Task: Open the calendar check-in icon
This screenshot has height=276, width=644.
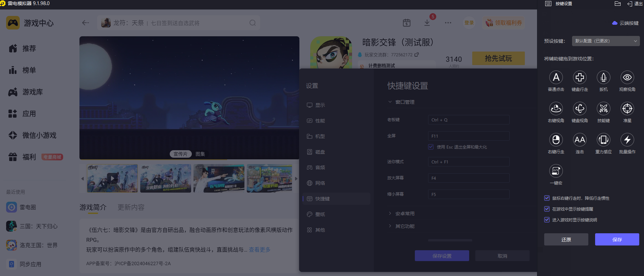Action: click(407, 23)
